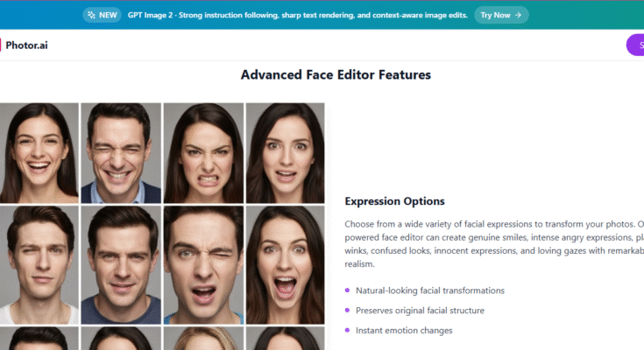Select the screaming woman thumbnail
The height and width of the screenshot is (350, 644).
click(285, 265)
